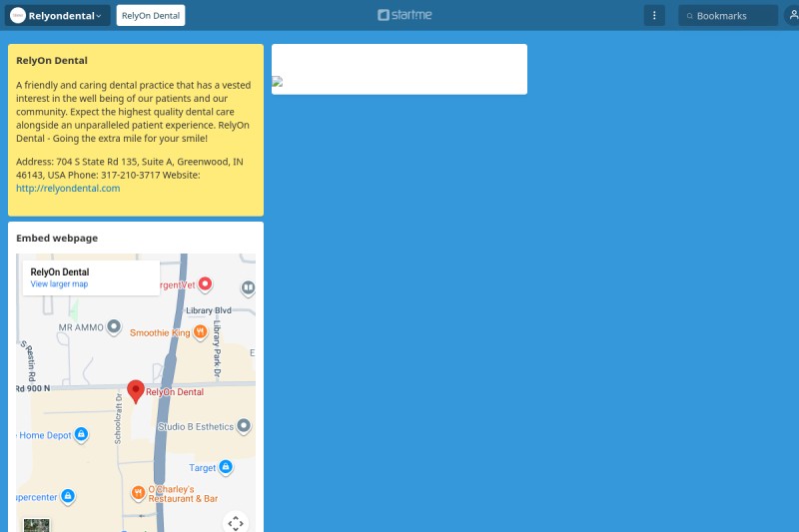Click the RelyOn Dental red map pin
This screenshot has height=532, width=799.
136,391
